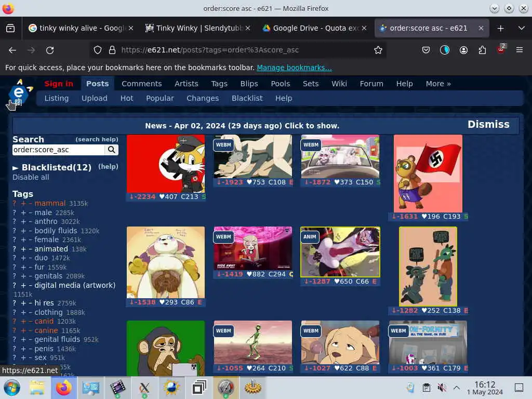This screenshot has height=399, width=532.
Task: Click the clock showing 16:12 in the tray
Action: [x=485, y=388]
